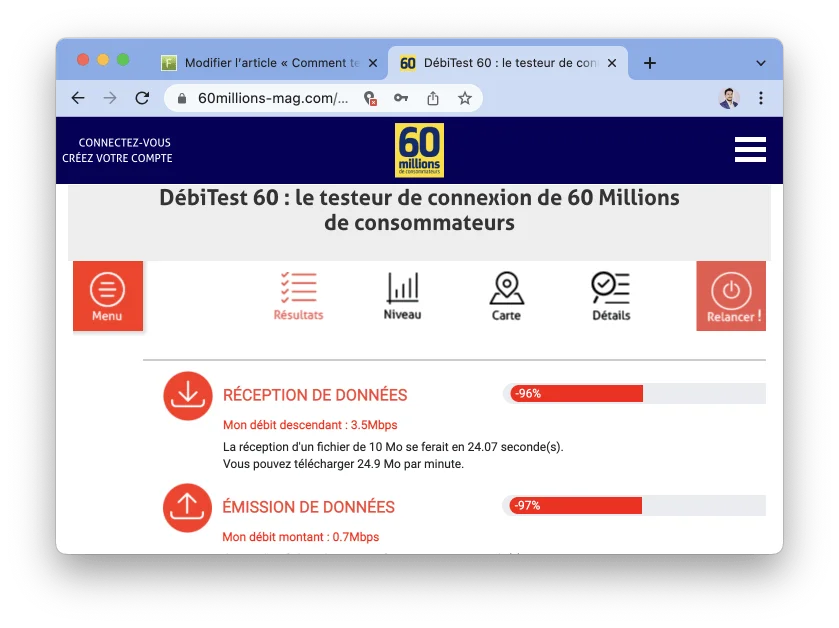Open the Niveau bar chart icon
Screen dimensions: 839x628
[401, 290]
